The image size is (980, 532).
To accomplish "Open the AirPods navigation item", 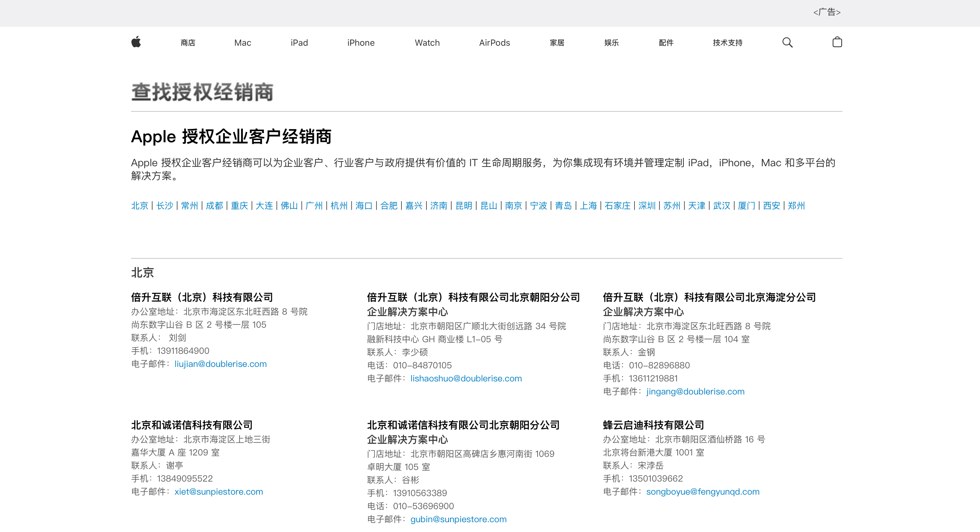I will point(494,43).
